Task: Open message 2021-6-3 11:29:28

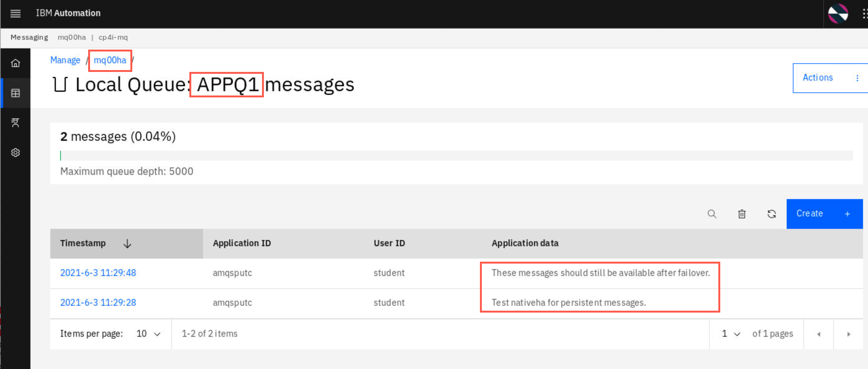Action: 98,303
